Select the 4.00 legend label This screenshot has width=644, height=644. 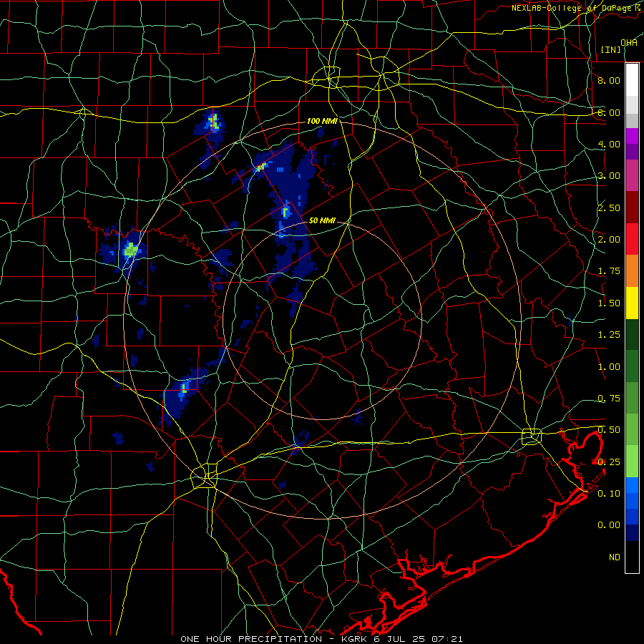coord(609,144)
